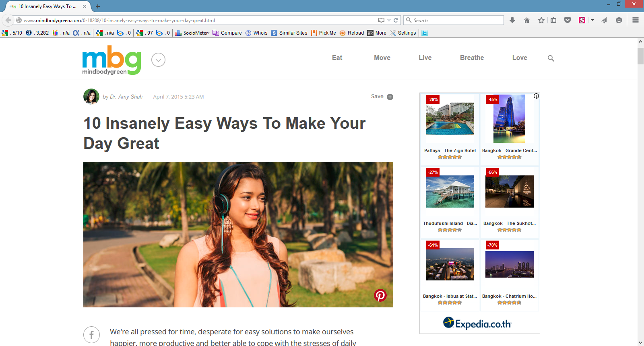
Task: Open SocioMeter dropdown in SEO toolbar
Action: tap(192, 33)
